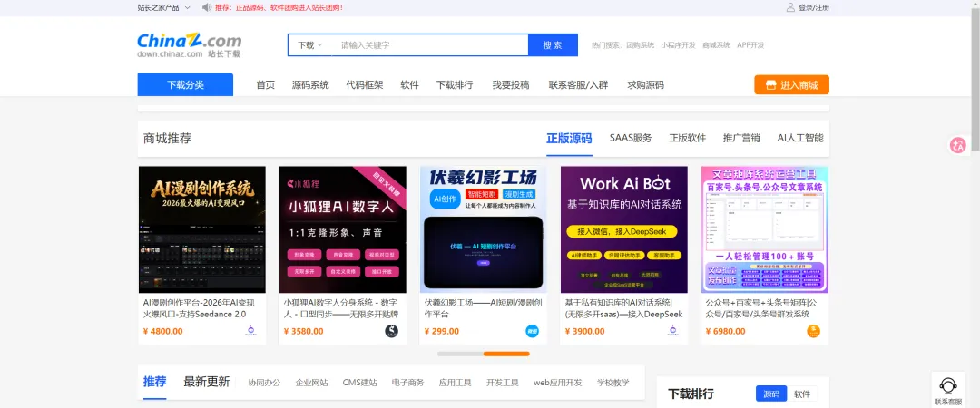
Task: Open the 下载 search type dropdown
Action: click(x=309, y=45)
